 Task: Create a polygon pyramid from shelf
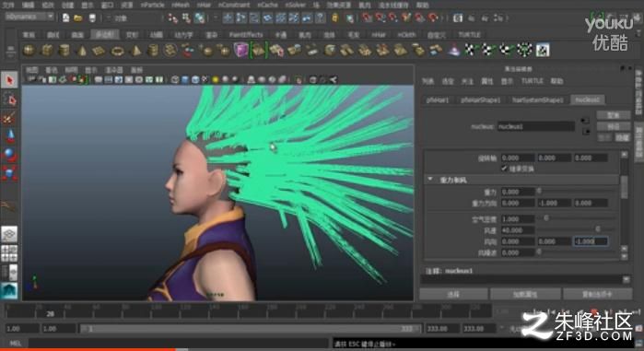pyautogui.click(x=135, y=50)
